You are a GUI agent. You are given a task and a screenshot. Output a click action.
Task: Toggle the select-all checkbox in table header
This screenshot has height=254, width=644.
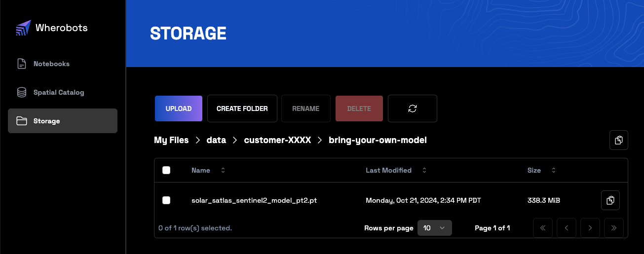(x=166, y=170)
